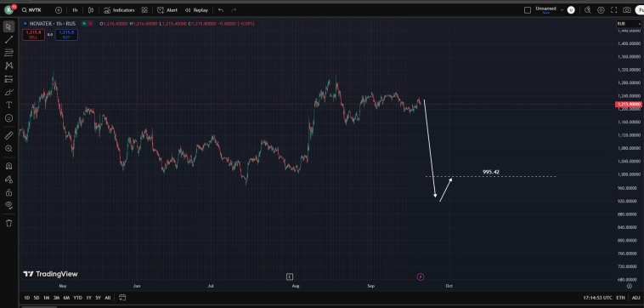Open the indicator templates grid icon
This screenshot has width=644, height=308.
(144, 10)
